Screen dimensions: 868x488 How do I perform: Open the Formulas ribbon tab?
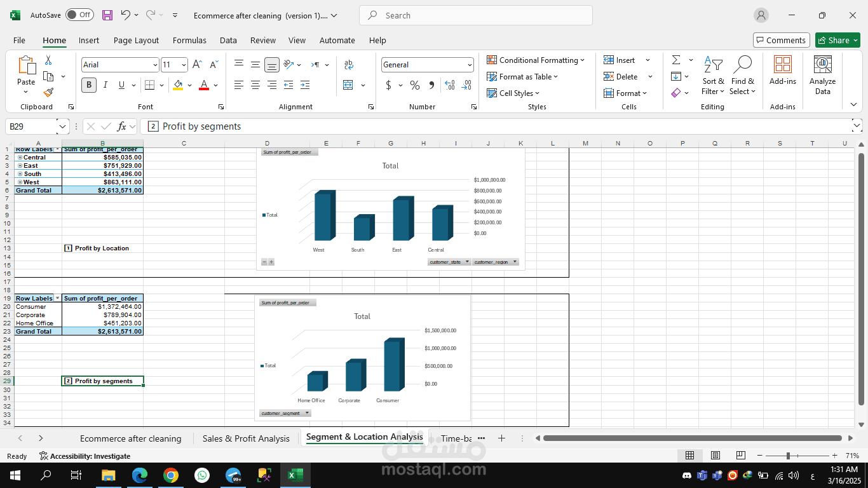tap(189, 40)
